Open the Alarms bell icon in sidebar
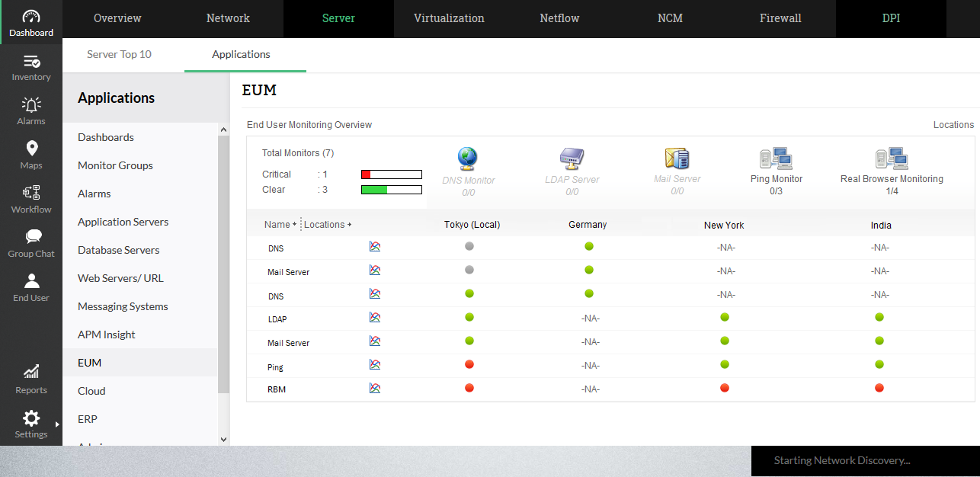This screenshot has width=980, height=477. tap(31, 105)
